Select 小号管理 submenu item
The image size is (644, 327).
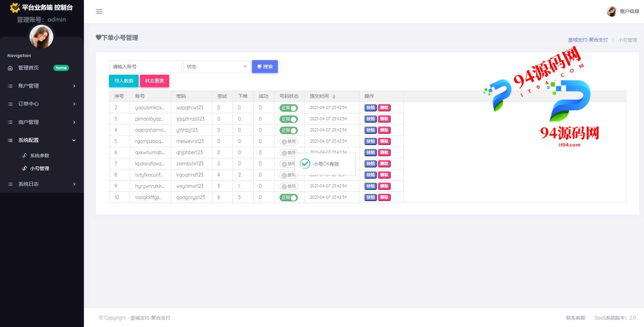click(x=40, y=168)
